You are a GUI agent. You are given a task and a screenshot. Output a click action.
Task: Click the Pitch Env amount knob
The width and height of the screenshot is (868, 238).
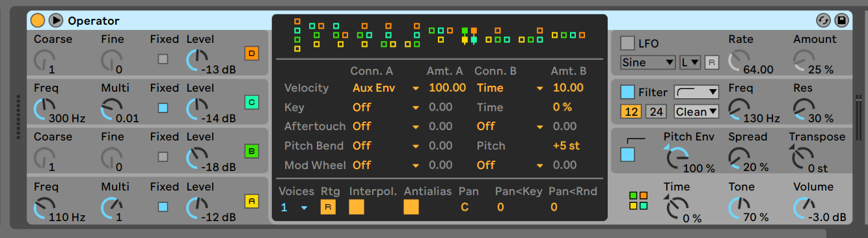pos(677,159)
